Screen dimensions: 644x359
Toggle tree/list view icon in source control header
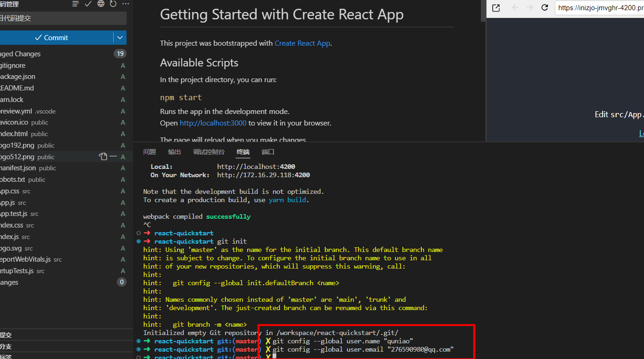coord(76,4)
